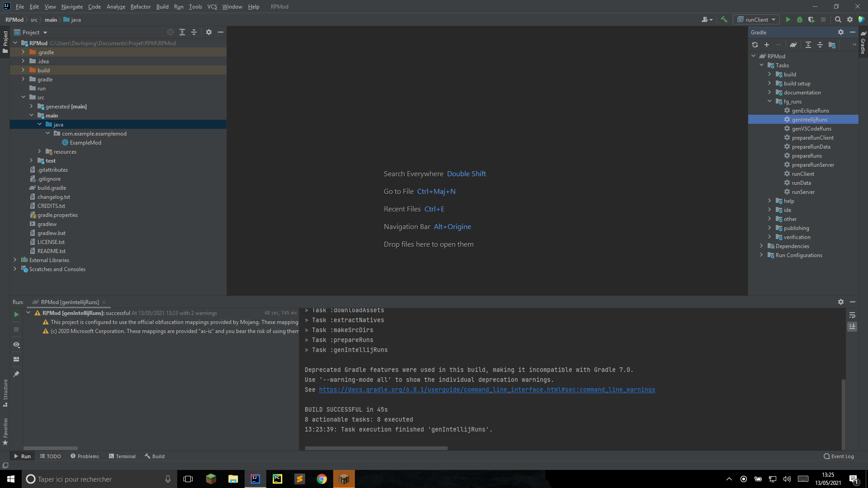Viewport: 868px width, 488px height.
Task: Open the Search Everywhere magnifier icon
Action: [x=838, y=19]
